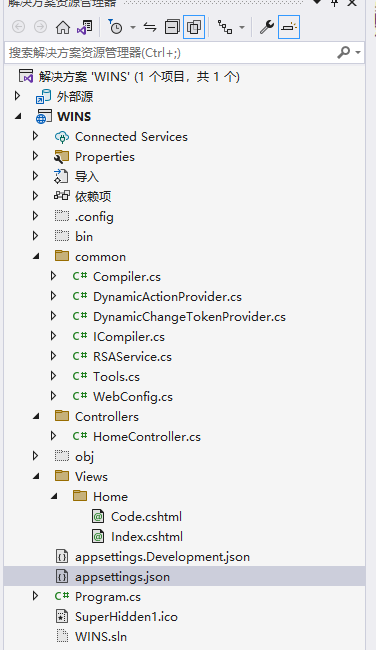Image resolution: width=376 pixels, height=650 pixels.
Task: Expand the HomeController.cs node
Action: (x=53, y=436)
